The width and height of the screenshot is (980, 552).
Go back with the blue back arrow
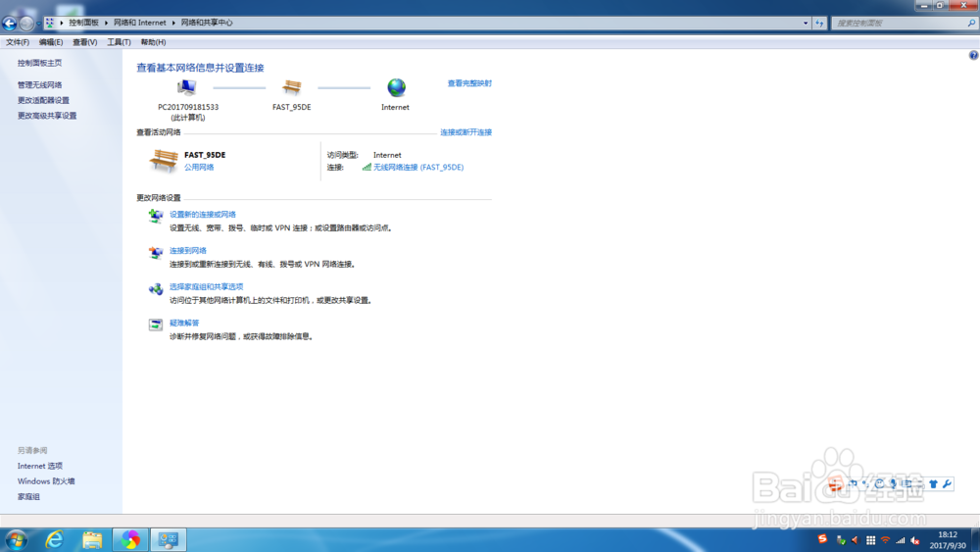click(x=9, y=24)
